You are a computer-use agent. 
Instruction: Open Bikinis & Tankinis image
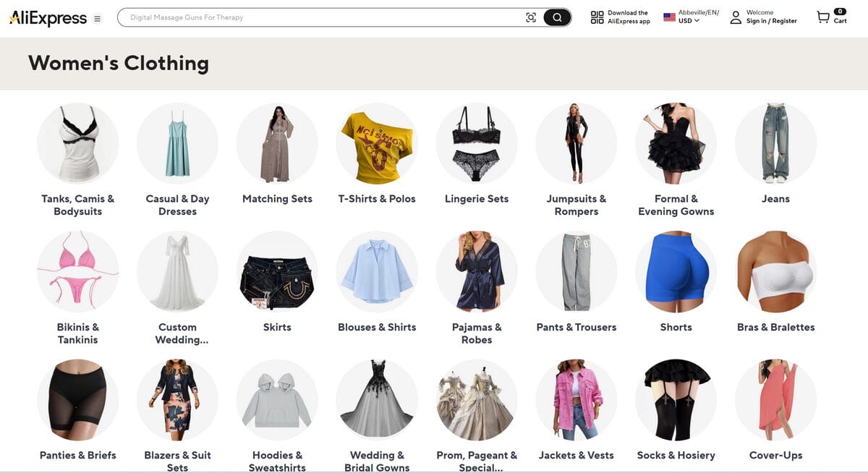(x=78, y=271)
